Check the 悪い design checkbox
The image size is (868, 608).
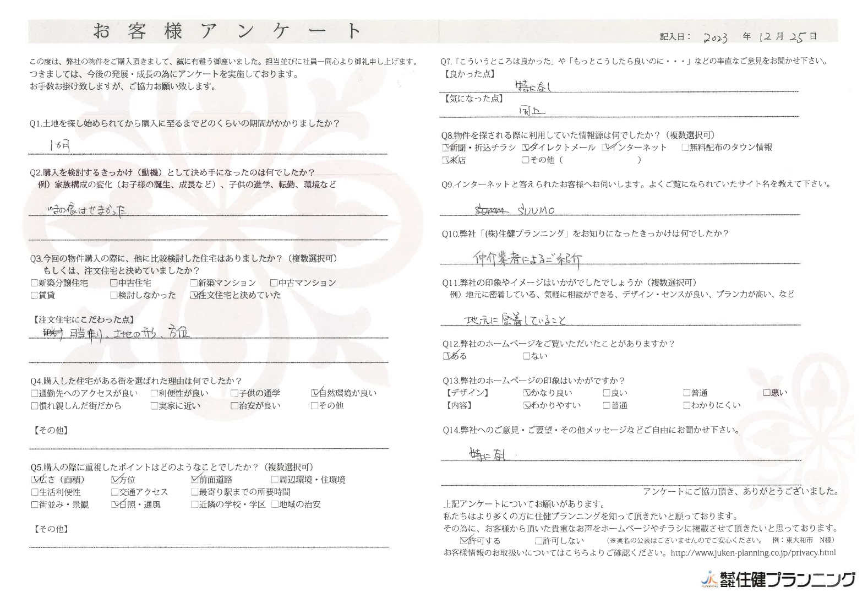[x=767, y=393]
